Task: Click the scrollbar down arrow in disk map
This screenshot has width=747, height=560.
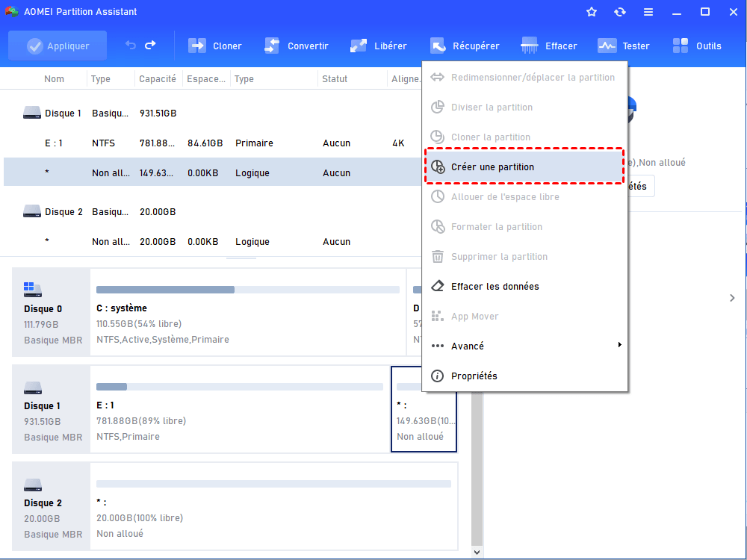Action: (x=477, y=552)
